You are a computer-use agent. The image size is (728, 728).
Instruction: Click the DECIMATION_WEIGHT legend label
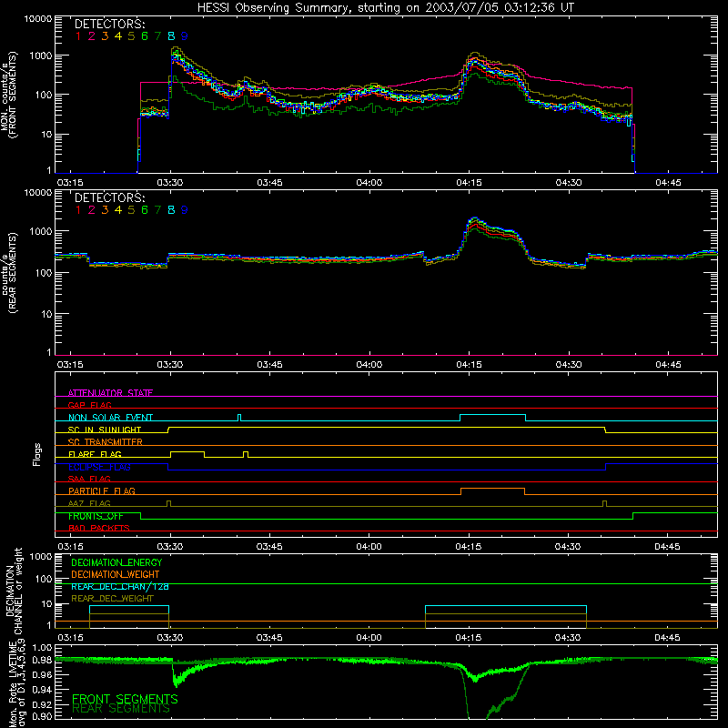coord(116,574)
